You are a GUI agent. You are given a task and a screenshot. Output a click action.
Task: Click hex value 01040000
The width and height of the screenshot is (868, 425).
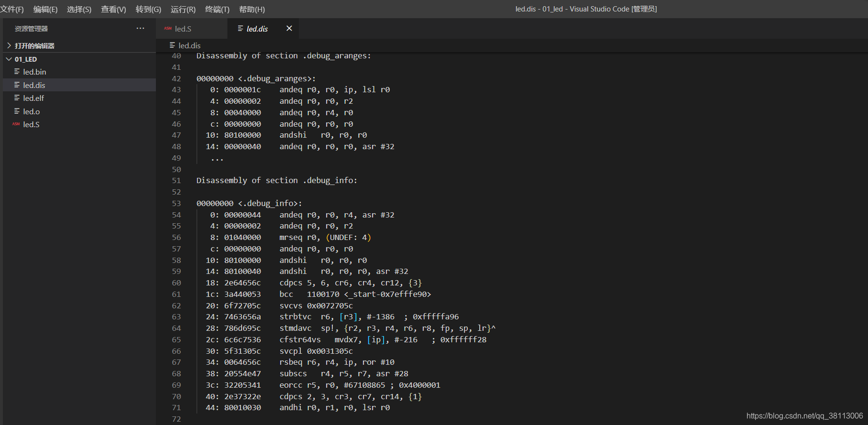(x=242, y=238)
